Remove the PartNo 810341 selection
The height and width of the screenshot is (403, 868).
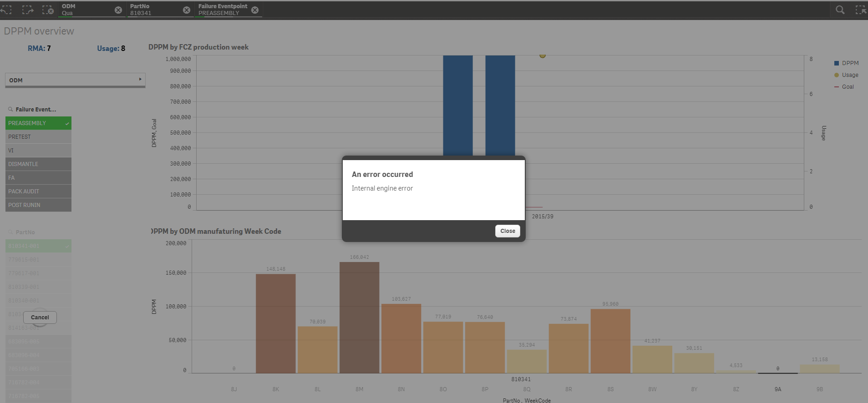pyautogui.click(x=187, y=10)
